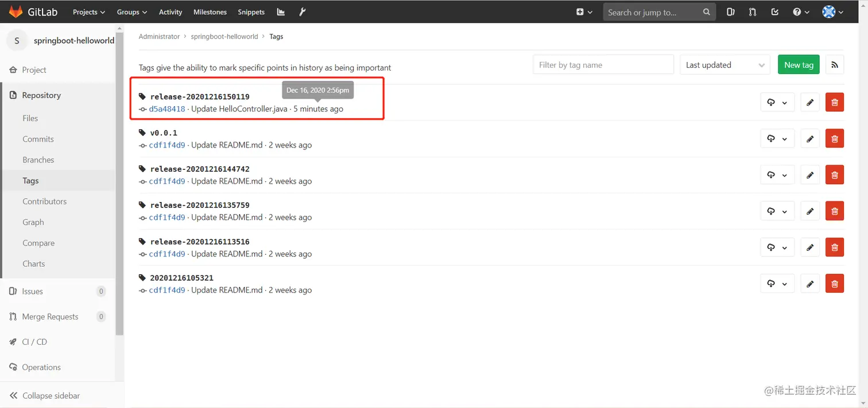Open the user avatar menu
The width and height of the screenshot is (868, 408).
click(x=832, y=11)
